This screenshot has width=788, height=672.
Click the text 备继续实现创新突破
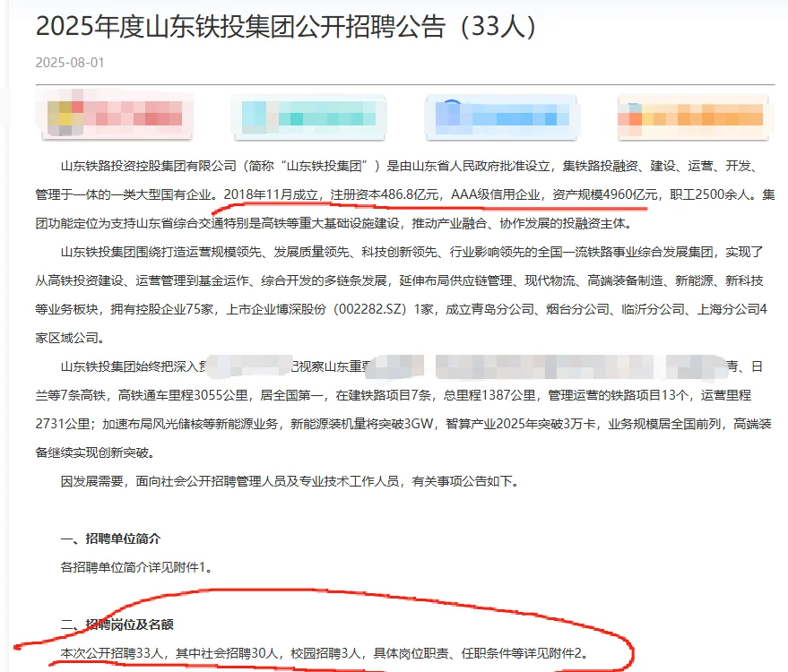pos(95,452)
